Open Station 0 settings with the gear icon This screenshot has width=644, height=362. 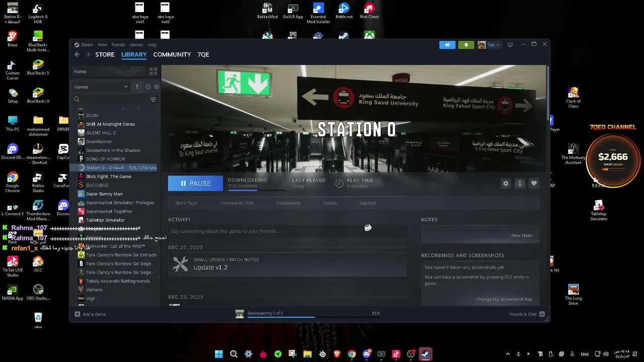506,184
